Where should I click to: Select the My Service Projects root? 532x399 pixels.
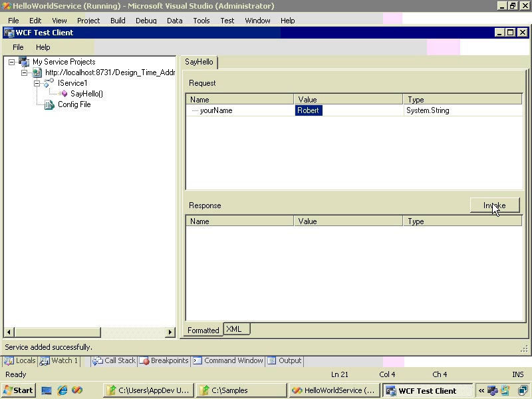click(64, 62)
